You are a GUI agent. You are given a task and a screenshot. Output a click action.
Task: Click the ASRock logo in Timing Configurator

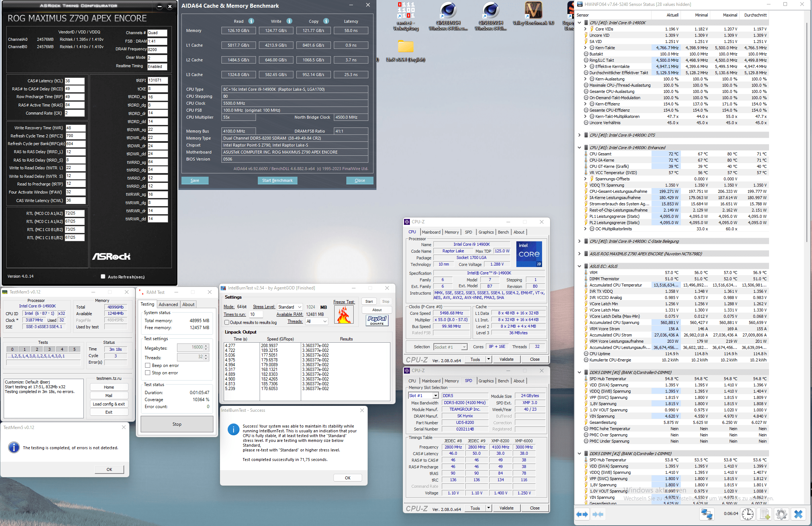(x=111, y=256)
